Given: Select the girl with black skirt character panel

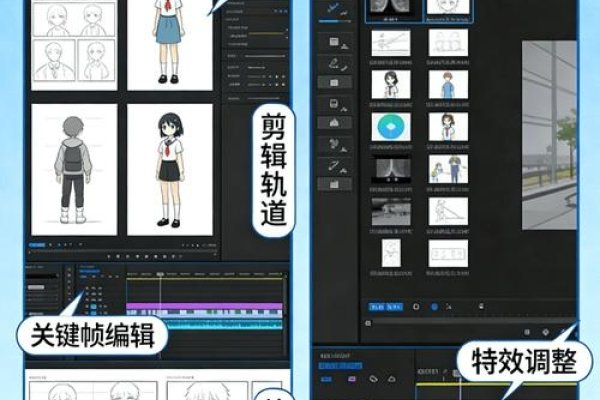Looking at the screenshot, I should [x=170, y=170].
